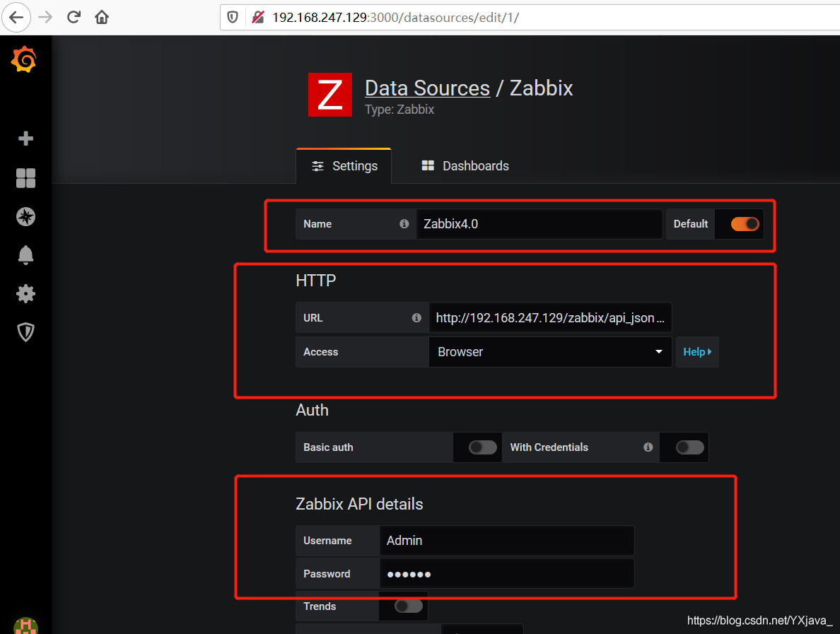This screenshot has height=634, width=840.
Task: Open the Explore compass icon in sidebar
Action: 25,216
